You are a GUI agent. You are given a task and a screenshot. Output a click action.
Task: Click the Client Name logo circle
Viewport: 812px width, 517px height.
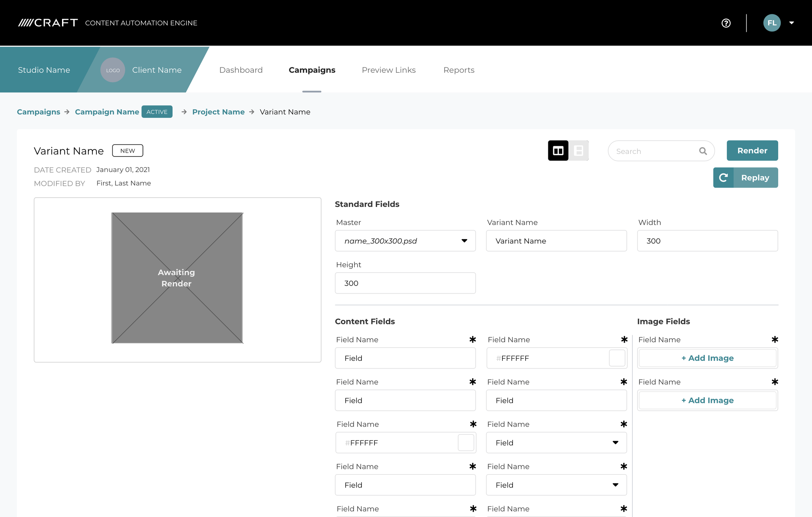click(113, 70)
